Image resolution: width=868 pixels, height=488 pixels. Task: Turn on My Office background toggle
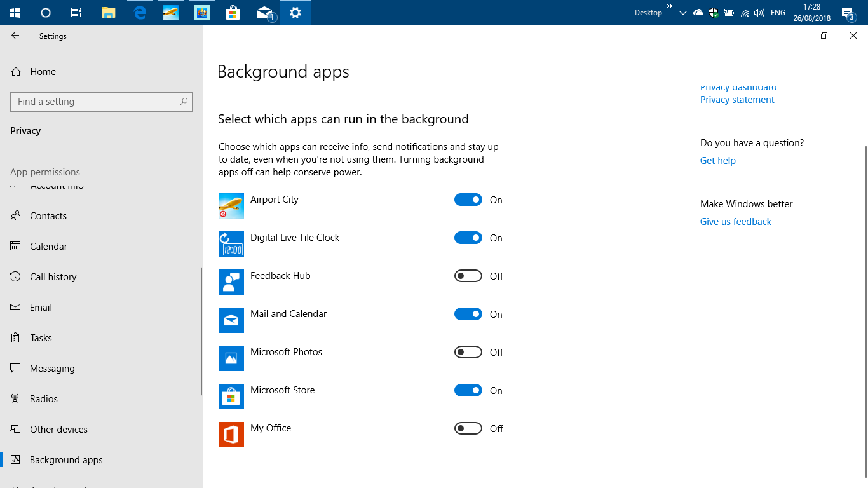pyautogui.click(x=468, y=429)
